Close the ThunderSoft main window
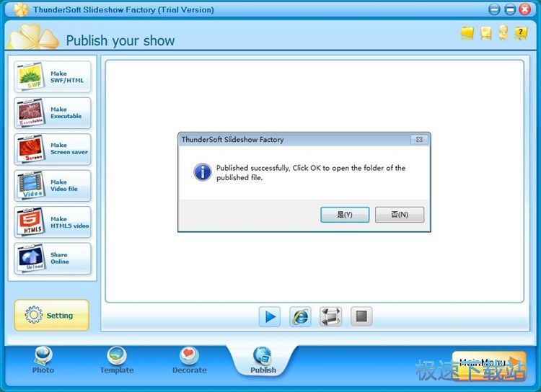 [525, 9]
